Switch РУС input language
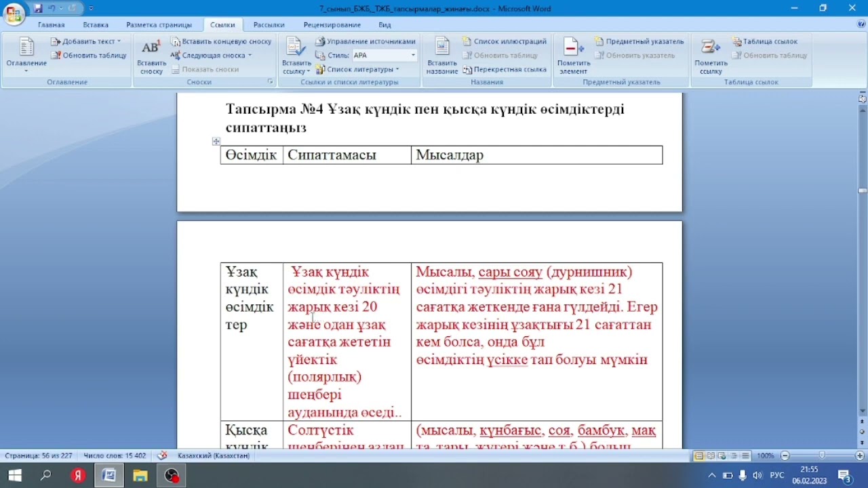 pos(777,476)
